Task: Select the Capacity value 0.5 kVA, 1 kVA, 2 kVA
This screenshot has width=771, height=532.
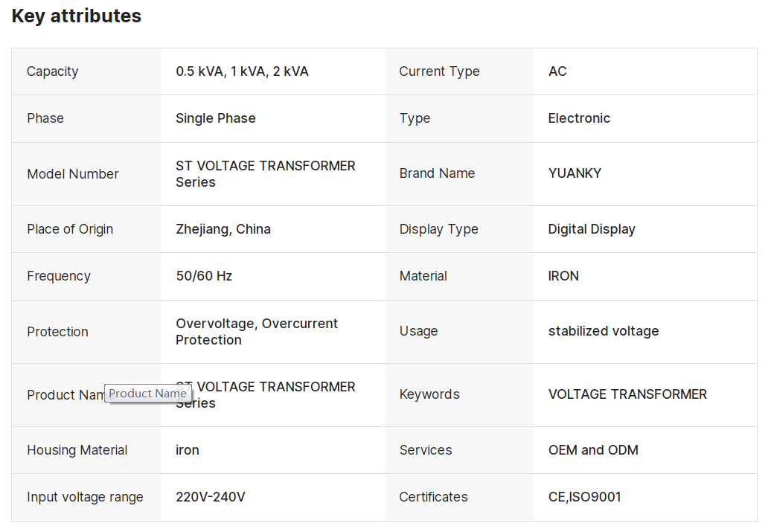Action: point(242,71)
